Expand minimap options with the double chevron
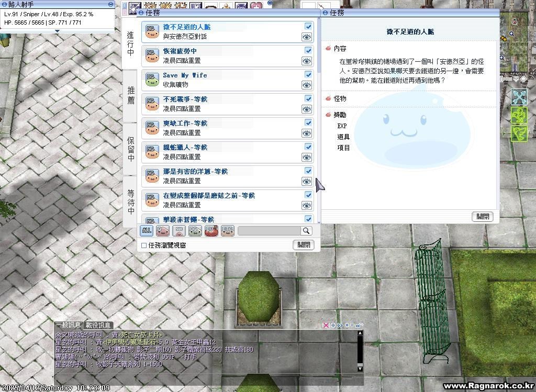This screenshot has width=536, height=392. coord(516,79)
